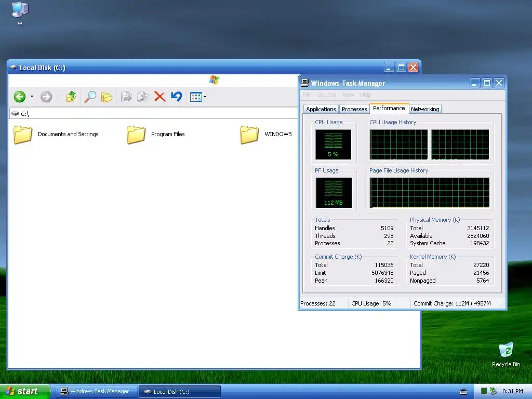Open the Help menu in Task Manager
The height and width of the screenshot is (399, 532).
(365, 95)
